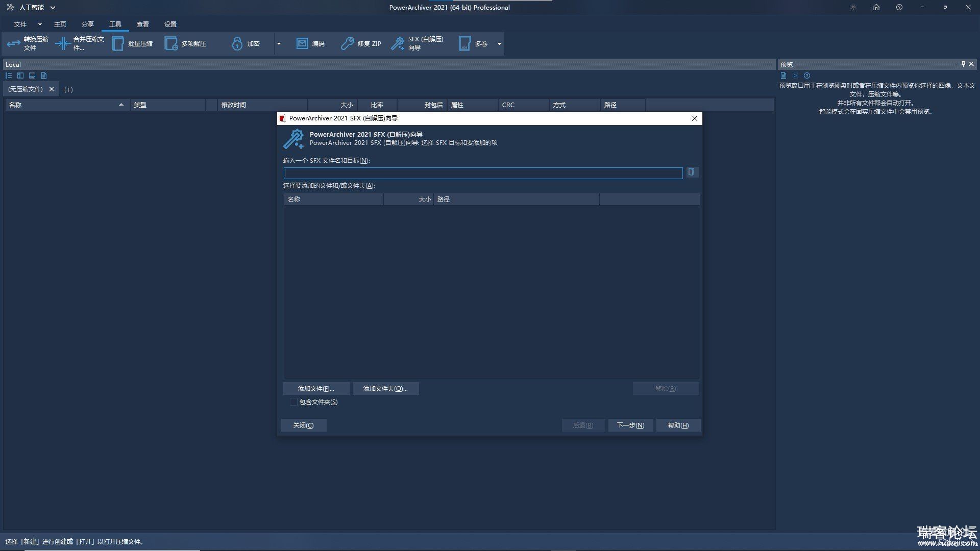The width and height of the screenshot is (980, 551).
Task: Open the File (文件) menu dropdown arrow
Action: point(40,24)
